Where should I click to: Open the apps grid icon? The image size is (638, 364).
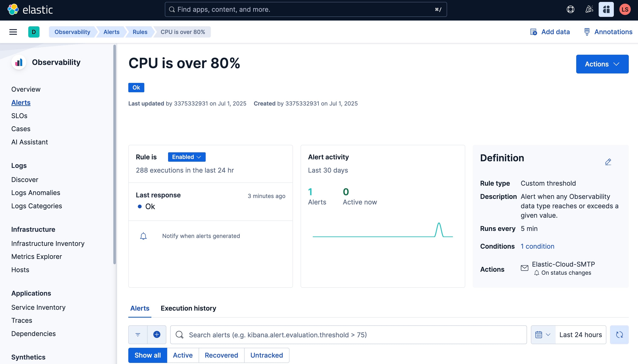(606, 9)
